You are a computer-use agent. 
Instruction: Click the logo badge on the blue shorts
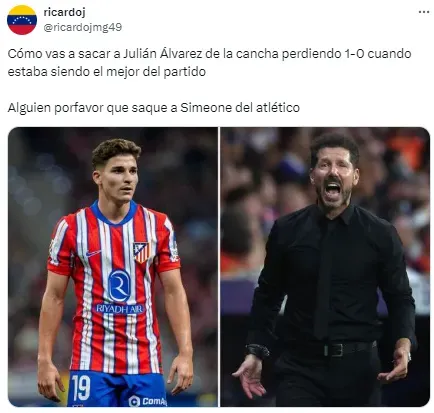tap(134, 401)
